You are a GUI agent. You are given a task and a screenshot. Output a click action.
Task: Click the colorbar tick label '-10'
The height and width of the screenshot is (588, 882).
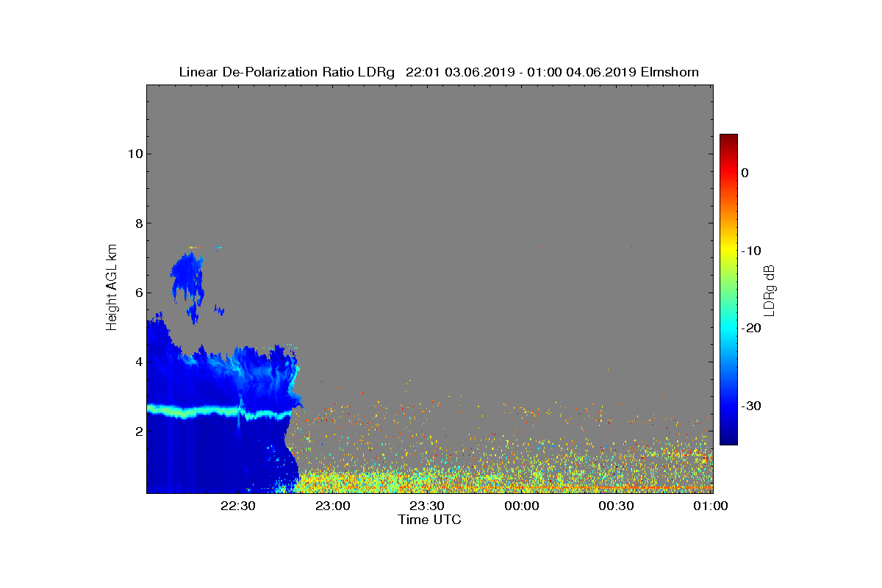tap(750, 251)
